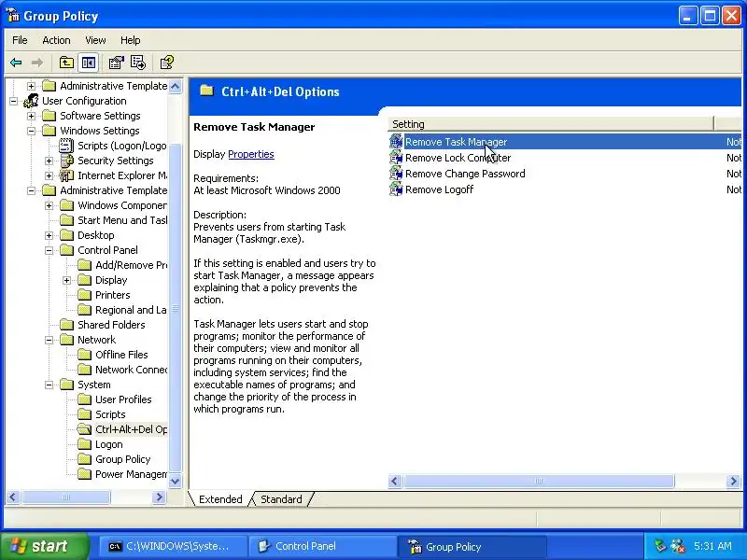
Task: Click the Printers folder icon
Action: point(84,295)
